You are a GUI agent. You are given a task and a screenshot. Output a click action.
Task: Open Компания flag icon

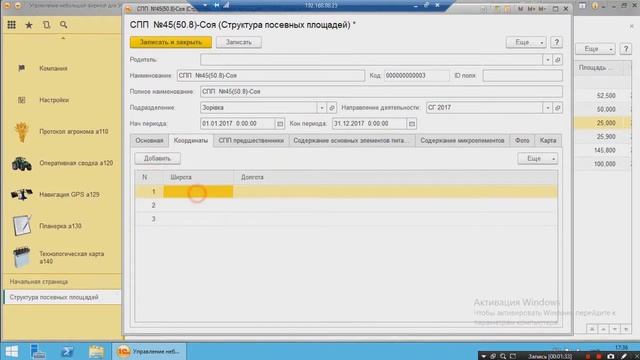22,68
